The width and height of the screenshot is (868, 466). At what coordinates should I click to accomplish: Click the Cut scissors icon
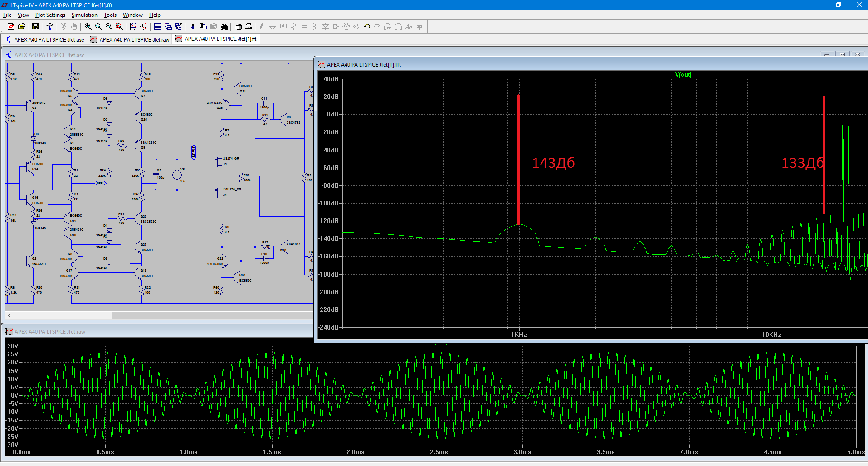(x=193, y=27)
